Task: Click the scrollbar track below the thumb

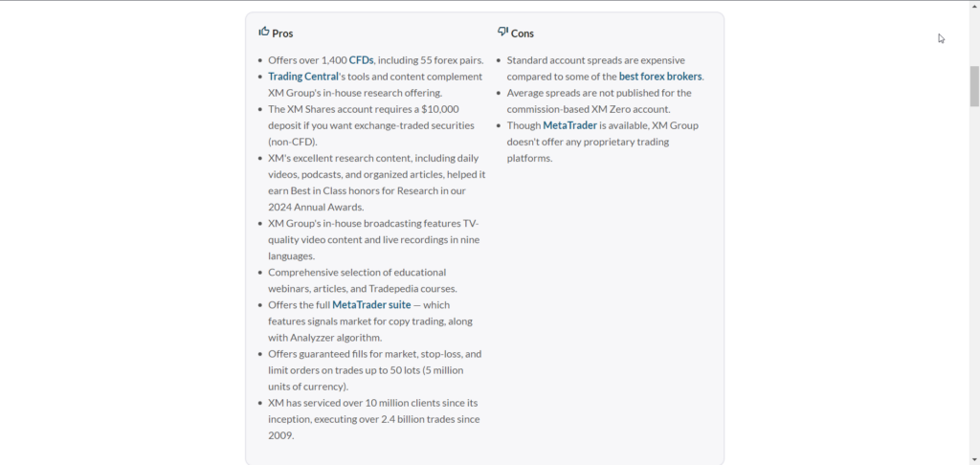Action: (974, 281)
